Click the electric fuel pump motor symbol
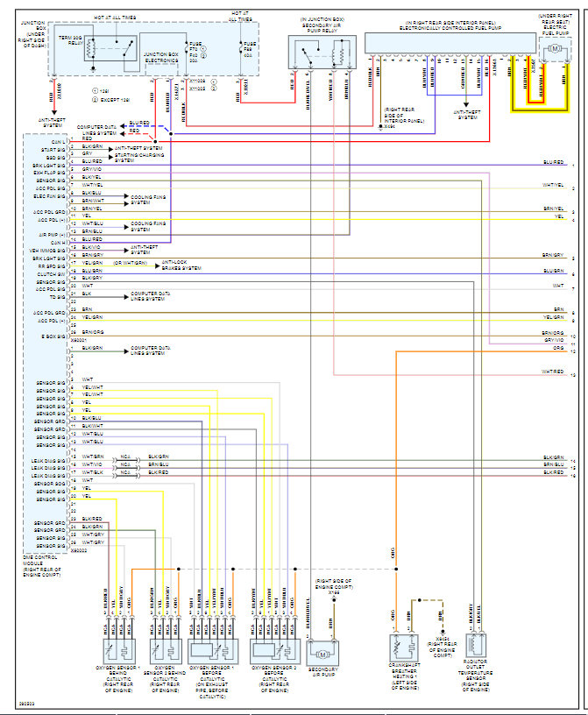The image size is (588, 715). (555, 48)
